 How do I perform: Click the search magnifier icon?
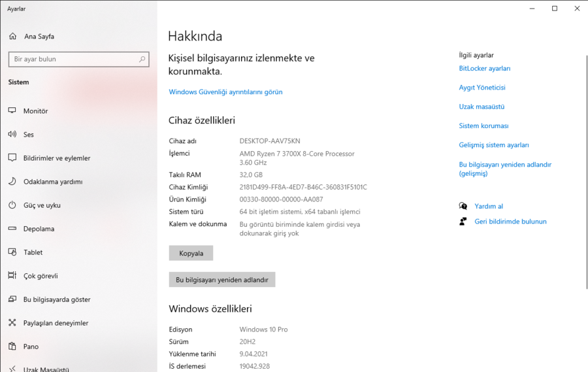[142, 59]
